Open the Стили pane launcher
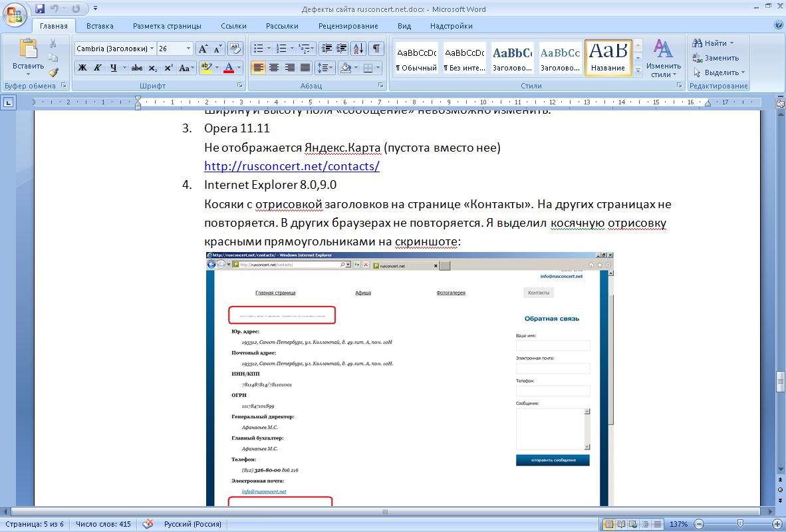The image size is (786, 532). tap(680, 86)
